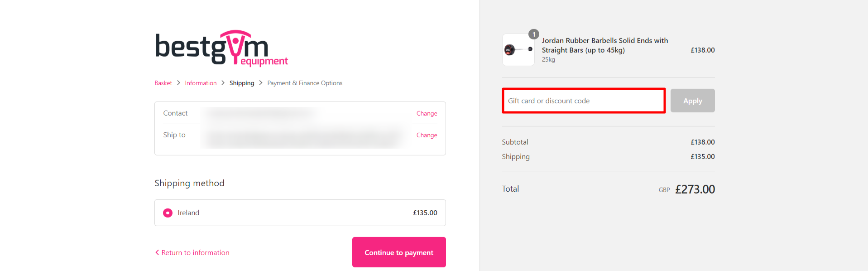868x271 pixels.
Task: Open Information step in breadcrumb
Action: click(201, 83)
